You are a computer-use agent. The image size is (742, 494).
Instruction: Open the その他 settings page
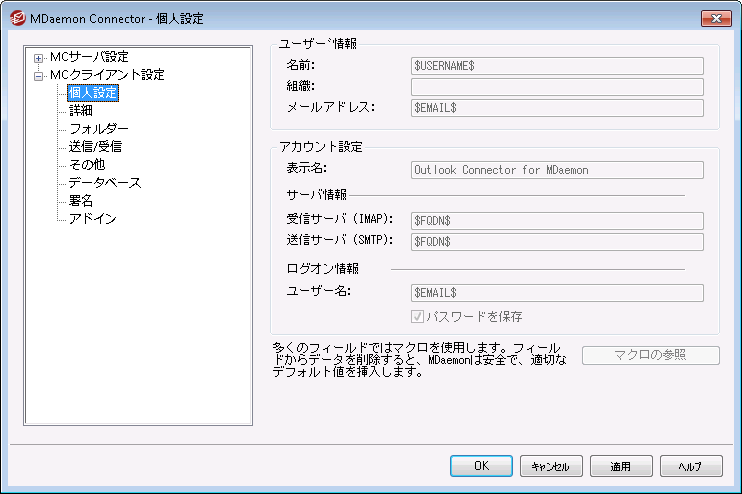tap(87, 165)
